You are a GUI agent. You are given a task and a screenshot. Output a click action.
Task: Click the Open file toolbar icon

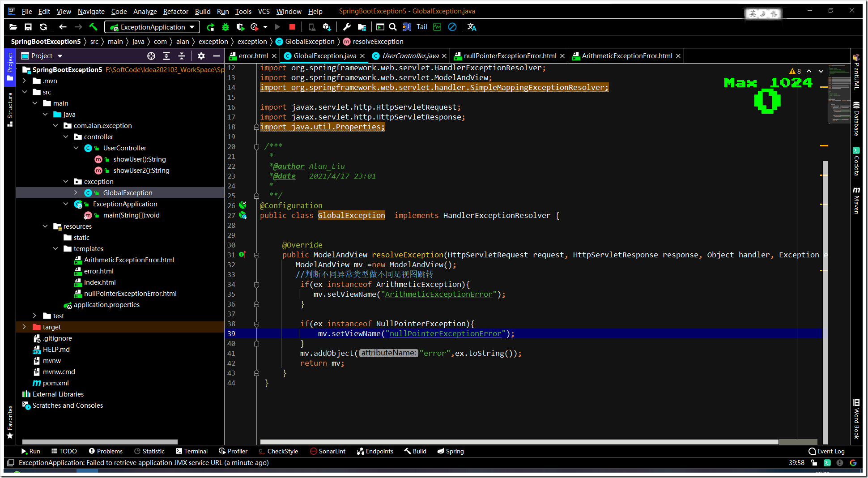[x=13, y=27]
